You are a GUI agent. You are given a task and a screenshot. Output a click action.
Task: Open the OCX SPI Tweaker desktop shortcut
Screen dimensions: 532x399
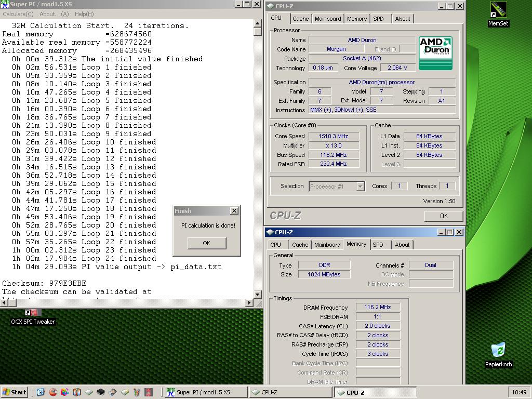[x=33, y=317]
